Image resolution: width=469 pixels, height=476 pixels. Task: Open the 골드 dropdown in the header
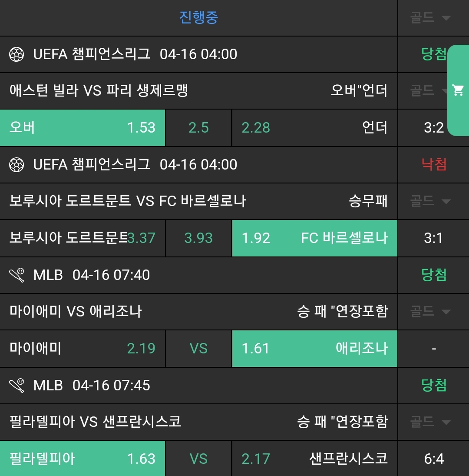430,18
